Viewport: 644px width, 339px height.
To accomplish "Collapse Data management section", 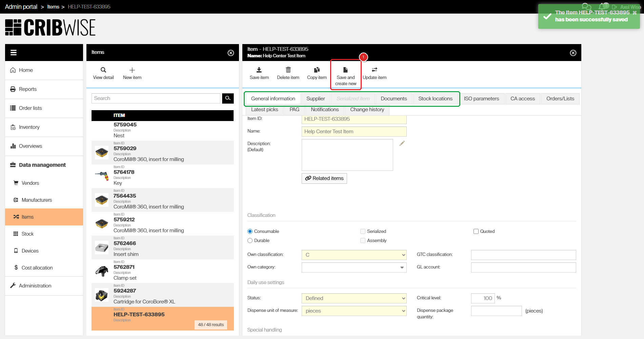I will click(x=44, y=165).
